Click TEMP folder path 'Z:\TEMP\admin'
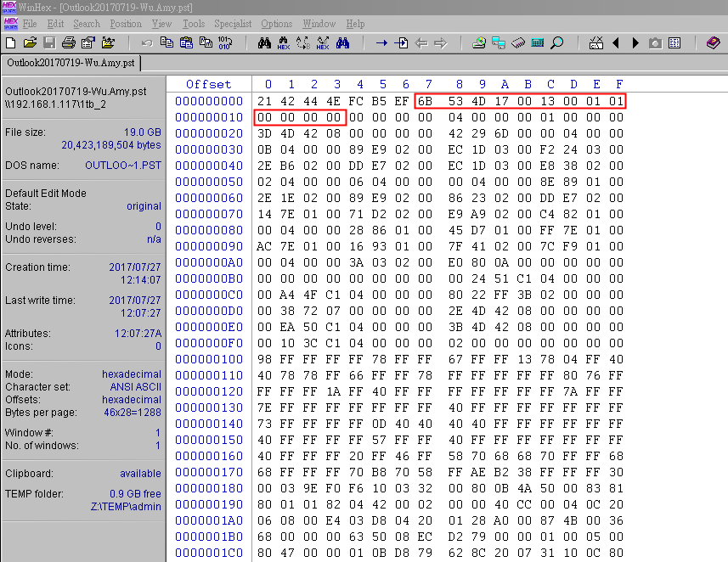 point(126,506)
